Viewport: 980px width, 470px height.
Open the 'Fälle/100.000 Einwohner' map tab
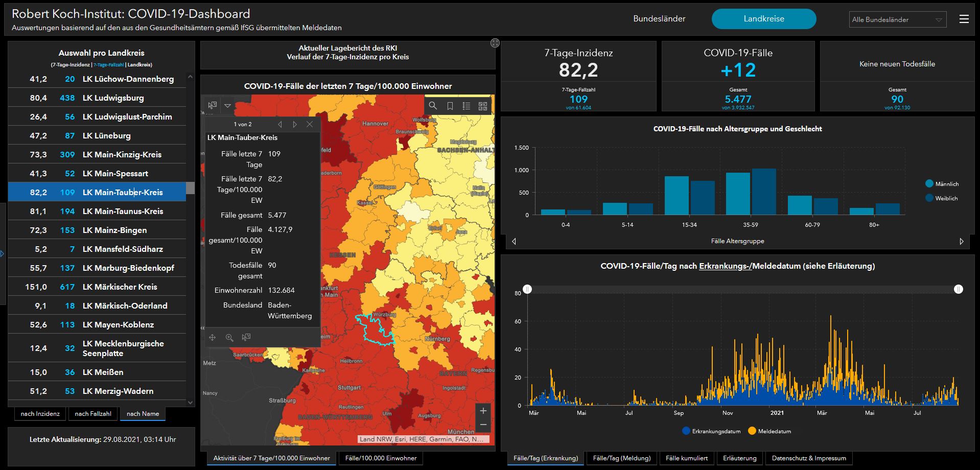(x=381, y=458)
